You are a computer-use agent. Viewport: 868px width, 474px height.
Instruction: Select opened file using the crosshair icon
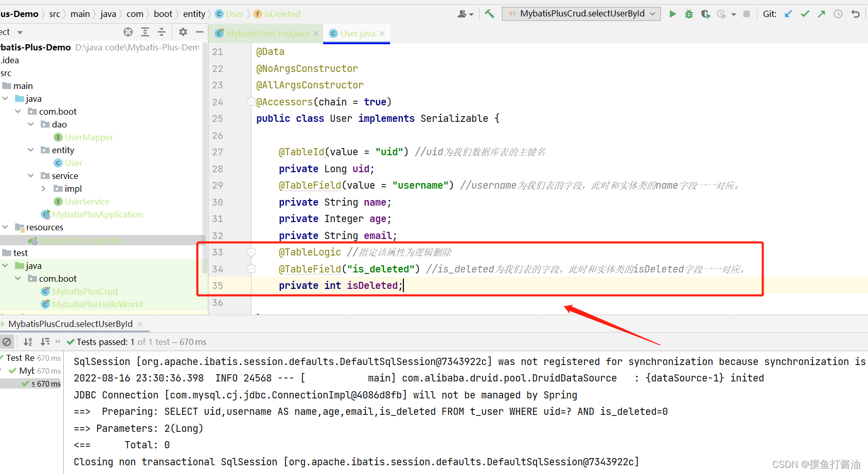[128, 32]
